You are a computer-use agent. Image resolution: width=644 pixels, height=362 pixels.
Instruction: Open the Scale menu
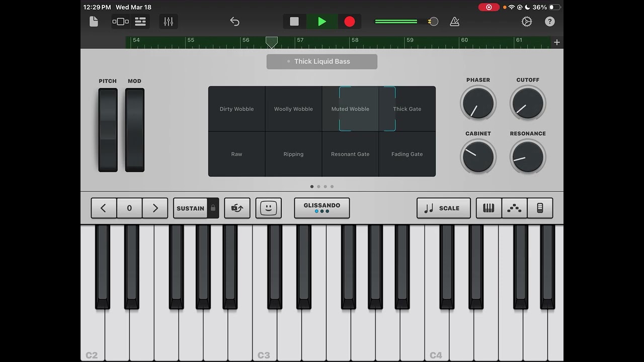444,208
